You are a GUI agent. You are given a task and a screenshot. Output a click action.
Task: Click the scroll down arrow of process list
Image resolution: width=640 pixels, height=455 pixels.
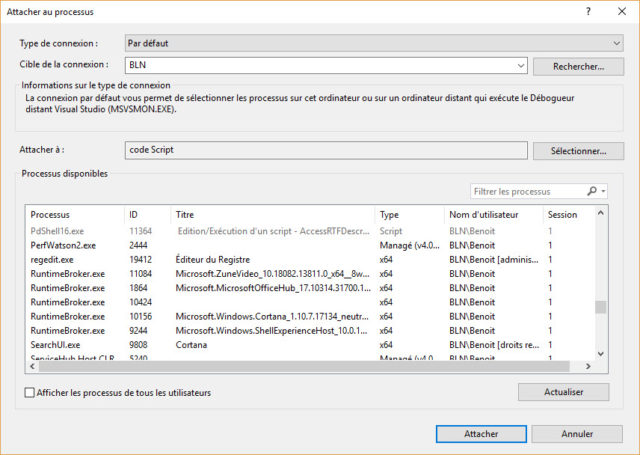click(601, 354)
